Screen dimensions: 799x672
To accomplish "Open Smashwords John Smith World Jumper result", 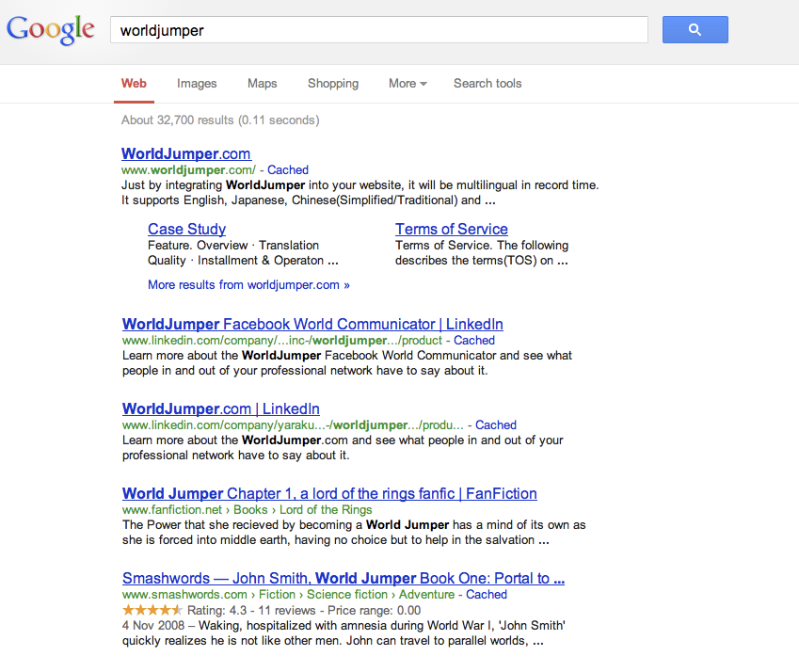I will [x=344, y=578].
